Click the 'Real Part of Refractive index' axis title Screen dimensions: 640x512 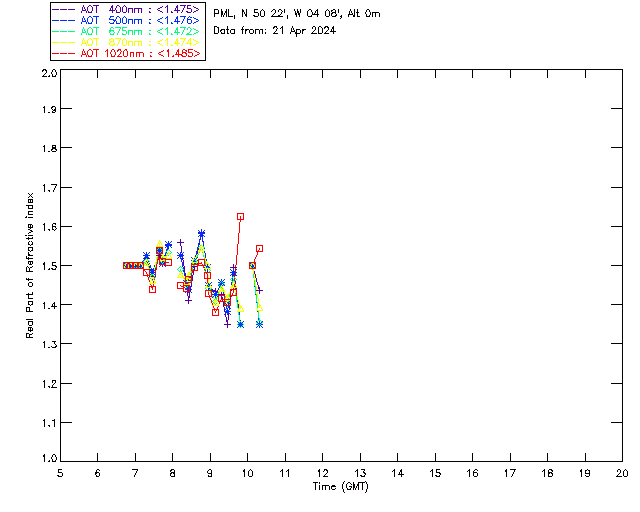click(x=30, y=265)
